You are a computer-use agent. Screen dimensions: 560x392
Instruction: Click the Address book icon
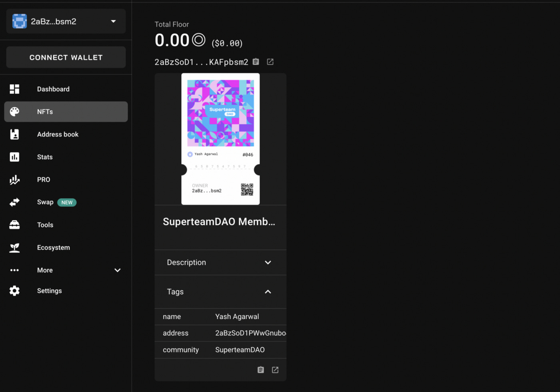[14, 134]
